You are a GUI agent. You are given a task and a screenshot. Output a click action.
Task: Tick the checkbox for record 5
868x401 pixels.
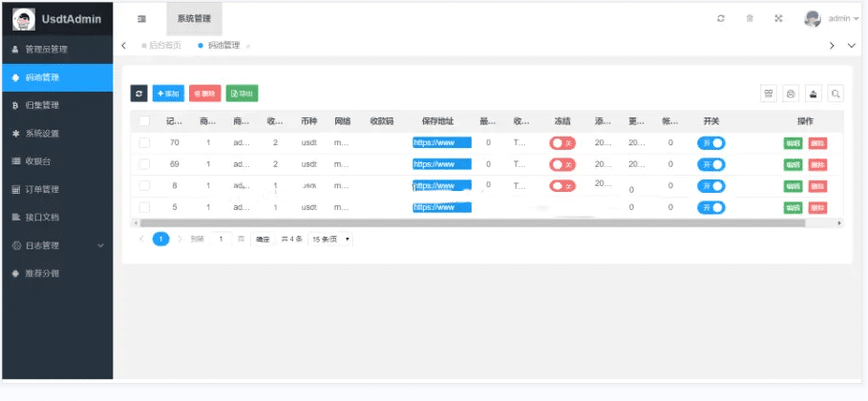[x=144, y=207]
